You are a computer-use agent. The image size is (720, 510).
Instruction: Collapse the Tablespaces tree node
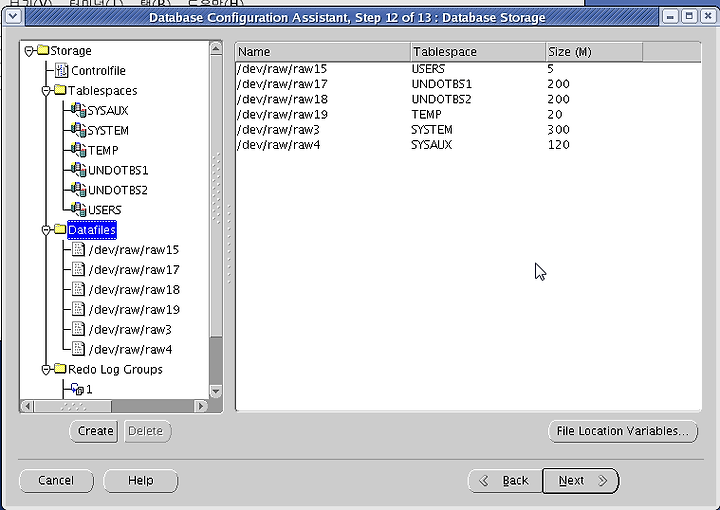(46, 91)
